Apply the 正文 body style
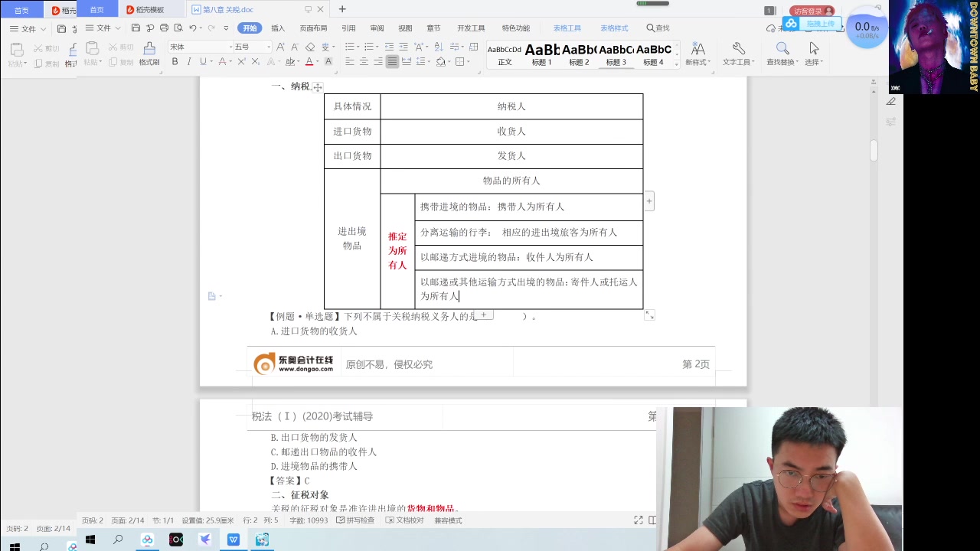Viewport: 980px width, 551px height. tap(505, 54)
